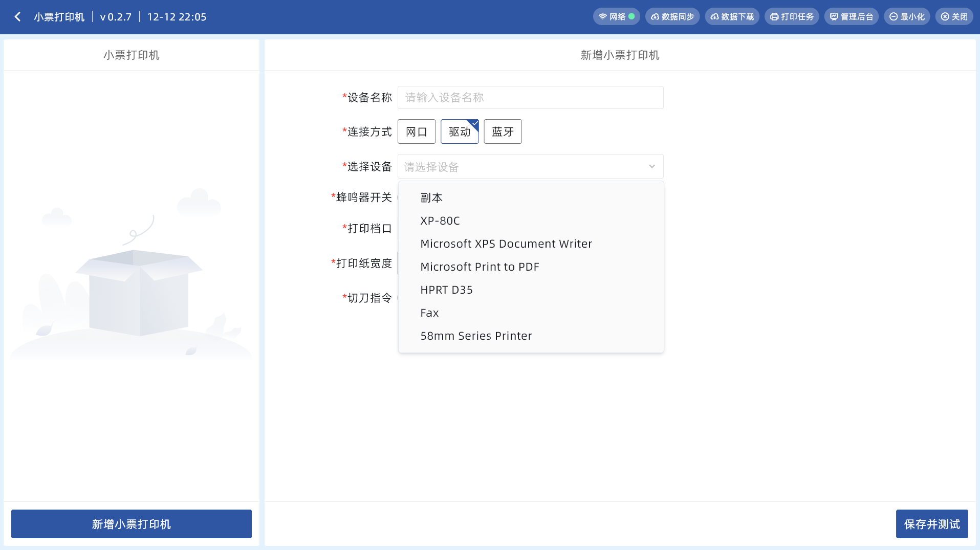The image size is (980, 550).
Task: Collapse the 选择设备 dropdown arrow
Action: 651,167
